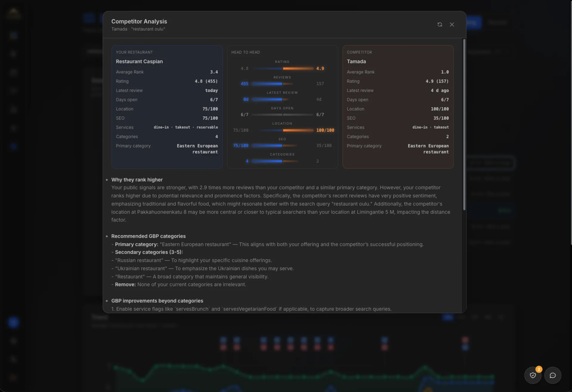Image resolution: width=572 pixels, height=392 pixels.
Task: Click the "Primary category:" recommendation line
Action: (268, 244)
